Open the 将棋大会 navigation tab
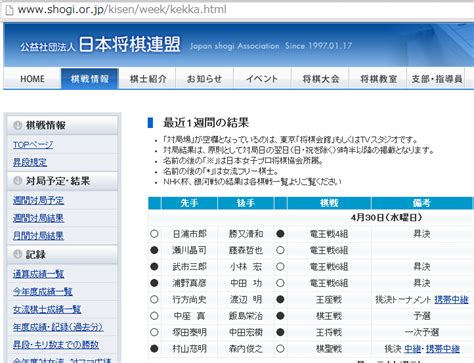This screenshot has height=363, width=474. 320,79
